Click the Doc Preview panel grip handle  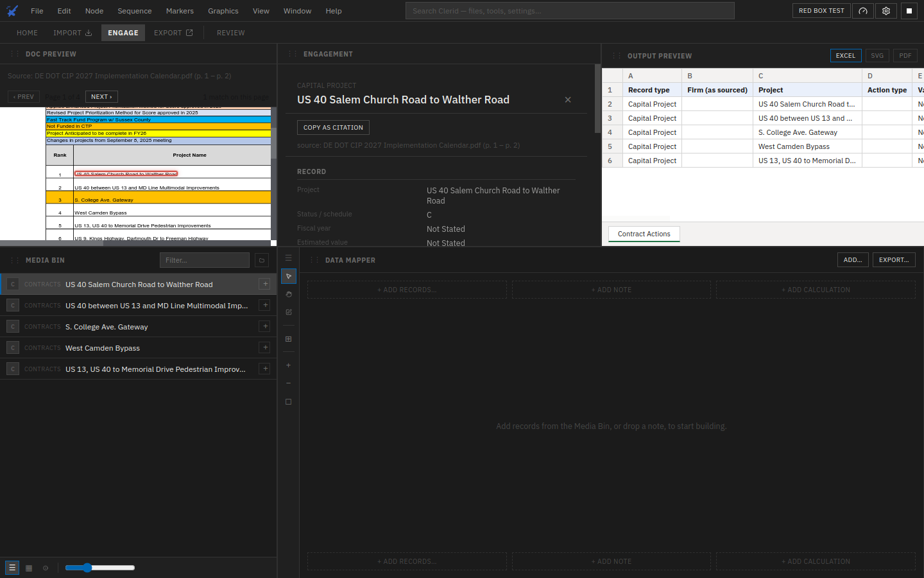(13, 54)
